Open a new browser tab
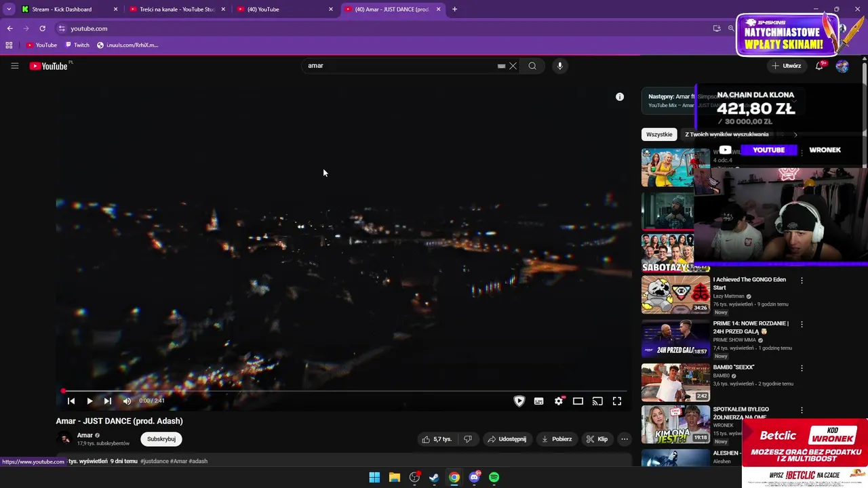Image resolution: width=868 pixels, height=488 pixels. [454, 9]
